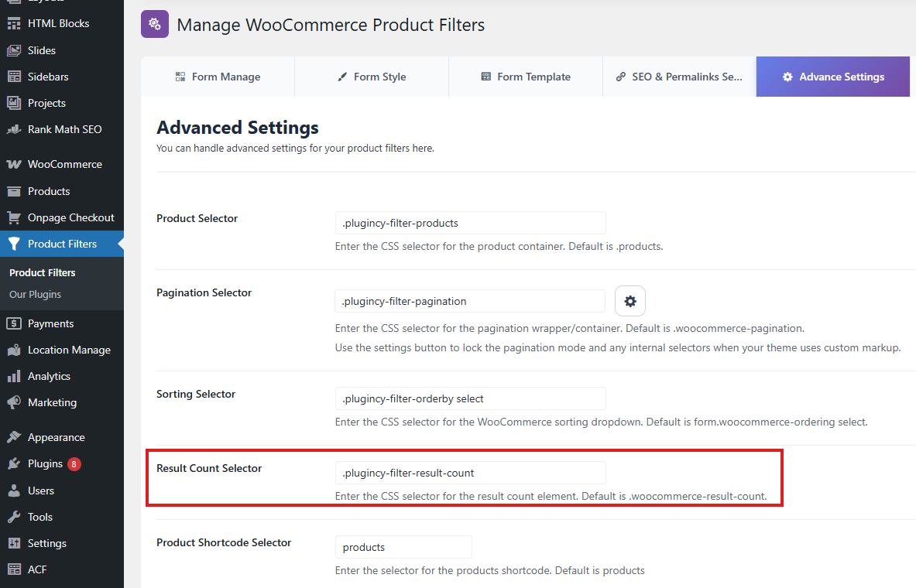Click the Sorting Selector label

coord(196,394)
